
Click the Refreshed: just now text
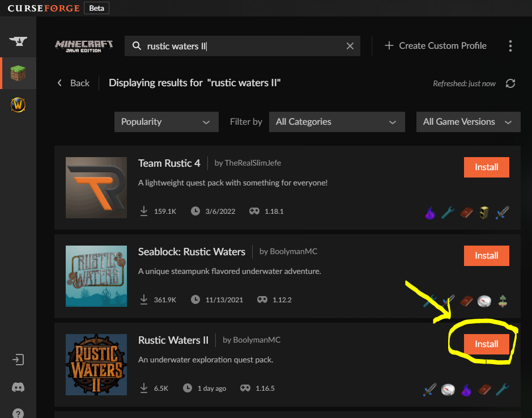[464, 83]
